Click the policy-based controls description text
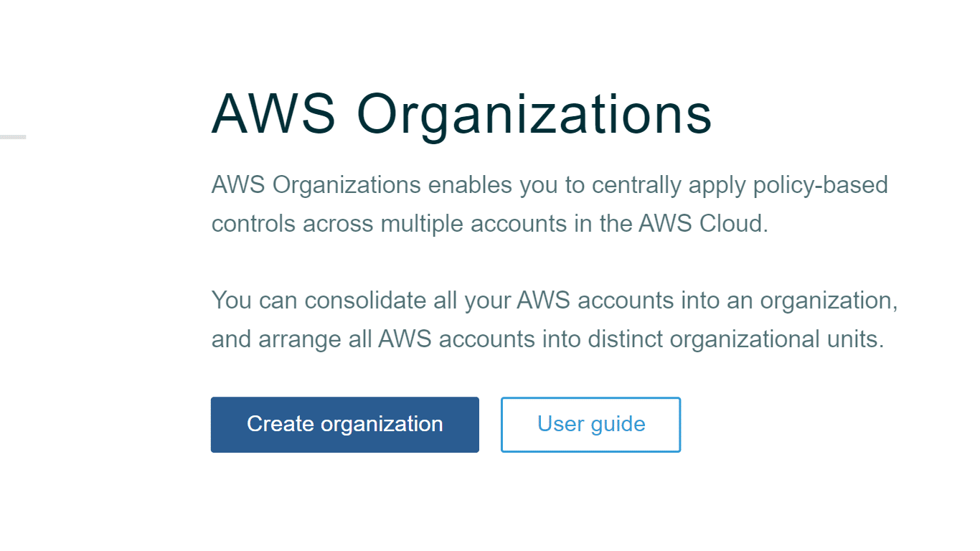The height and width of the screenshot is (551, 980). (x=549, y=204)
